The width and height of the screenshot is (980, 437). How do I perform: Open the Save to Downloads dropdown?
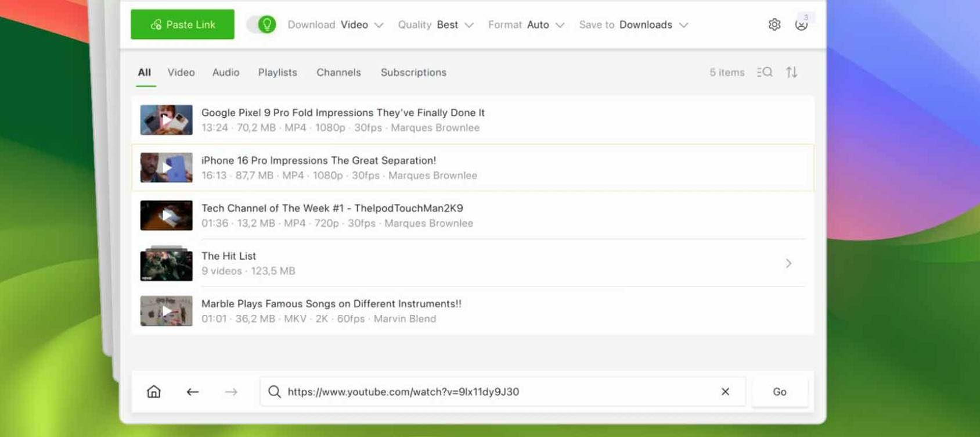click(633, 24)
